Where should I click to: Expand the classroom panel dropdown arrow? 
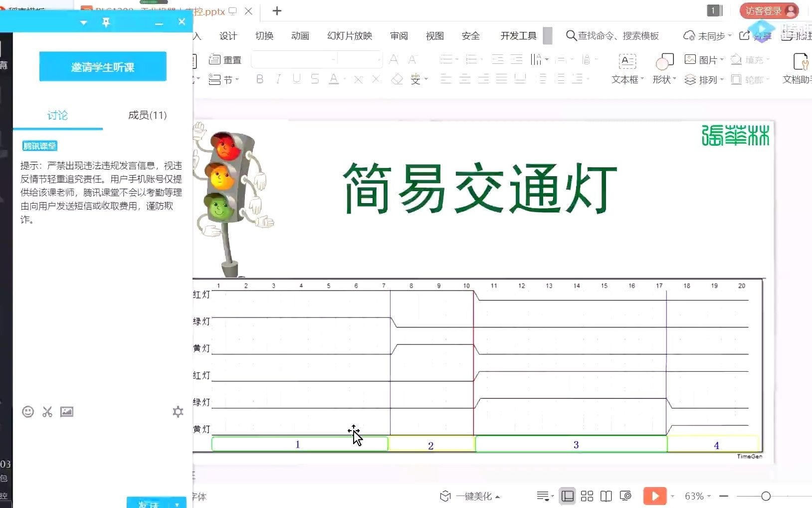coord(83,23)
